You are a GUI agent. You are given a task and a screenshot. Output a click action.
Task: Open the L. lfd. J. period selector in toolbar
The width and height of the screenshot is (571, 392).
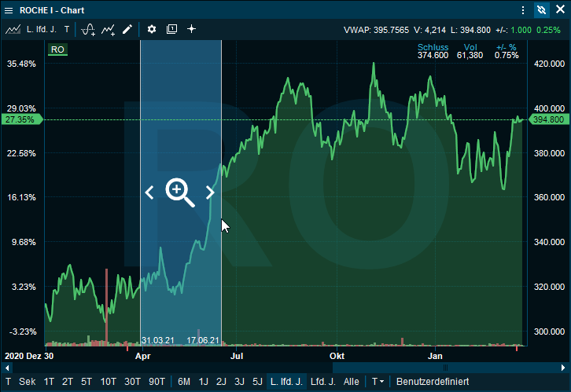click(41, 29)
